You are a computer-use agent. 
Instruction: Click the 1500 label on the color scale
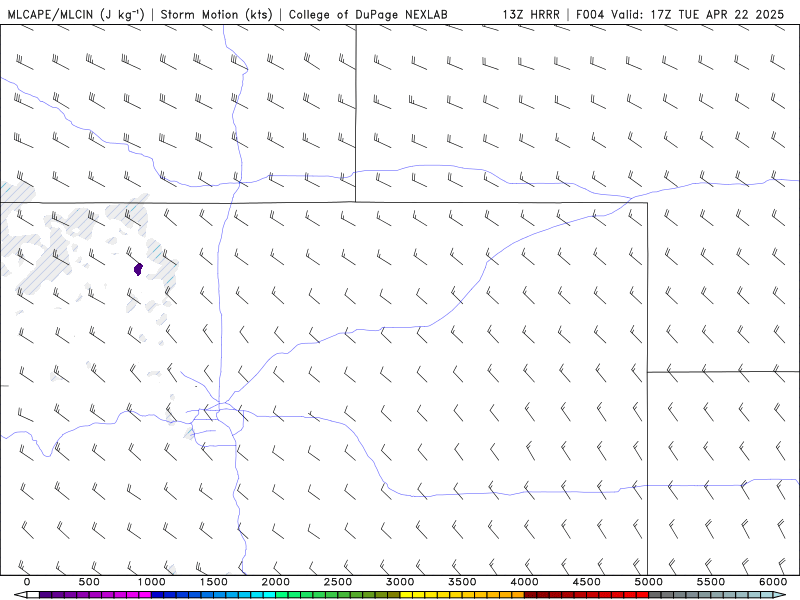coord(213,582)
